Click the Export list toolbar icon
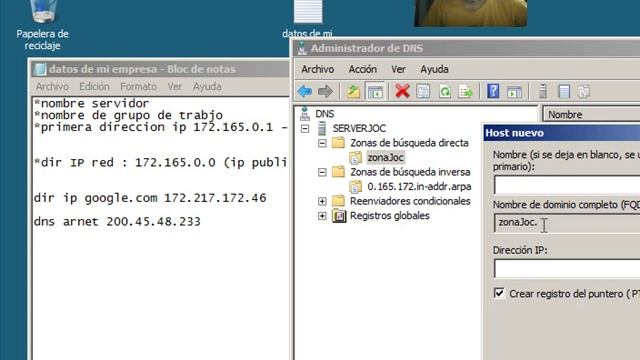 click(x=465, y=91)
